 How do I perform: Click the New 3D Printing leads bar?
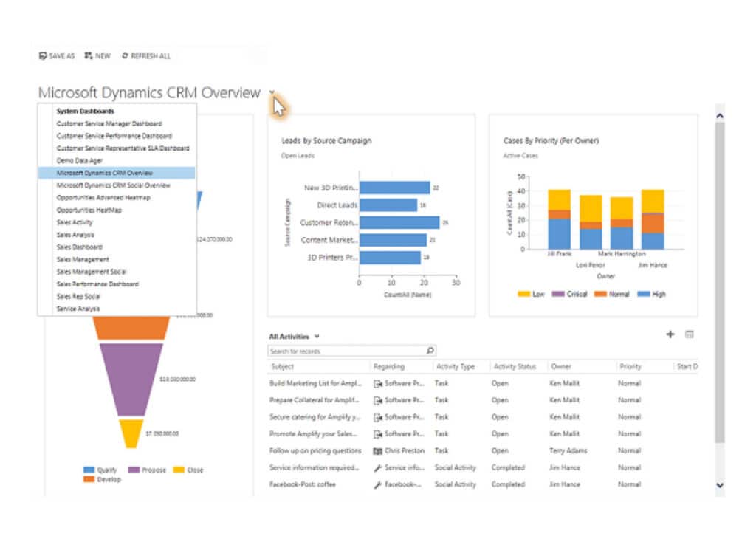395,188
